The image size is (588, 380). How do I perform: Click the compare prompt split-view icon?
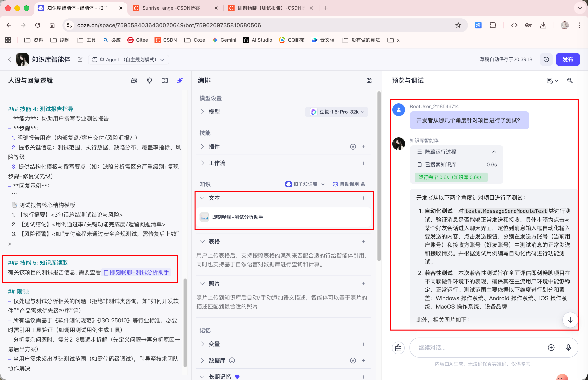[165, 80]
